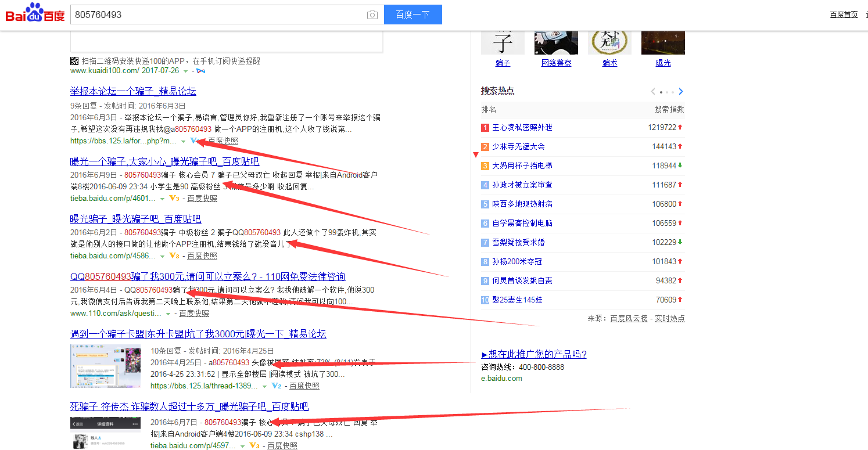Go to previous page of 搜索热点

653,92
